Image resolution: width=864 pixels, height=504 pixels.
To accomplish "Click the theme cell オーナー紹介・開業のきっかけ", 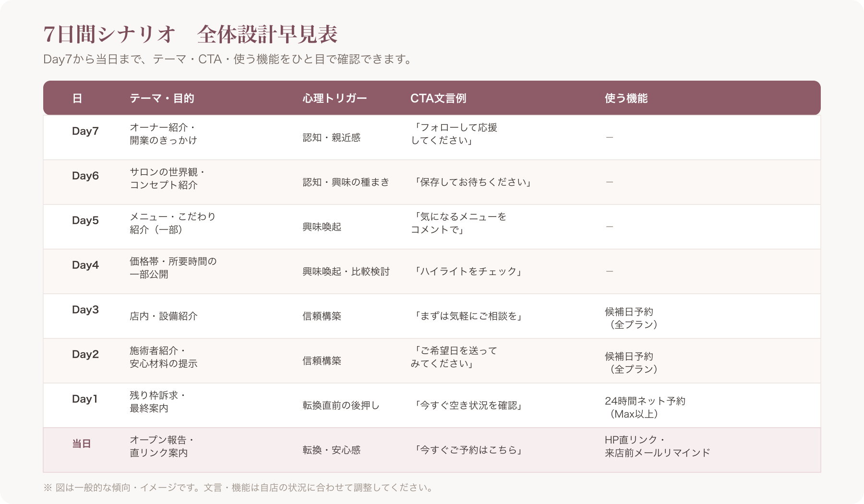I will click(x=164, y=134).
